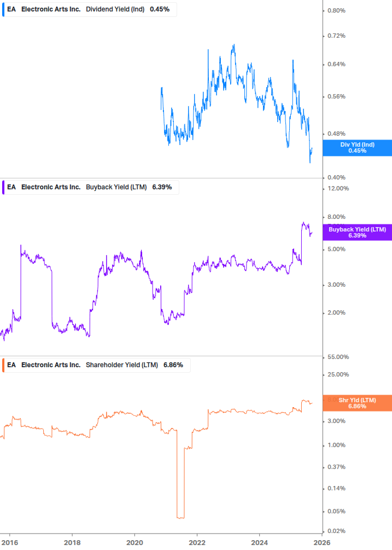Click the 2.00% buyback axis value
Viewport: 392px width, 550px height.
[x=336, y=312]
